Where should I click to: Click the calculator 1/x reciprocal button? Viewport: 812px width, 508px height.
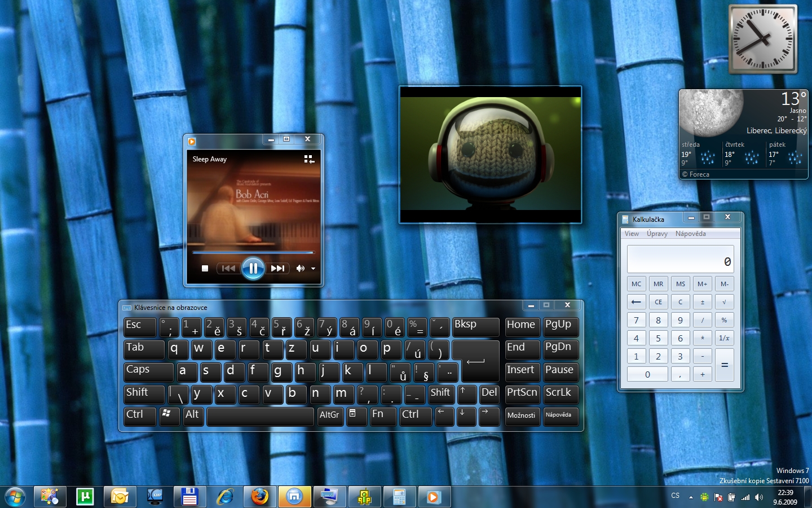click(x=725, y=338)
